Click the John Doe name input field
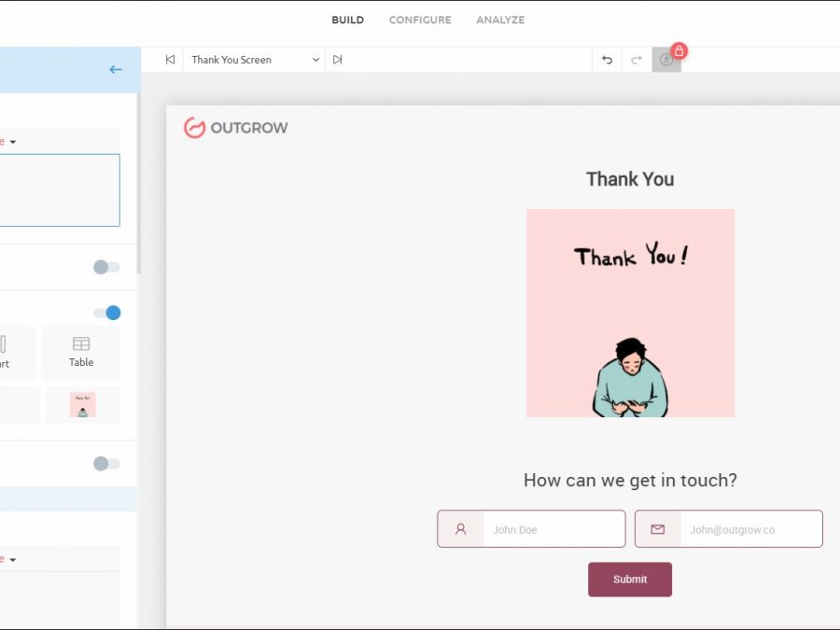Viewport: 840px width, 630px height. pos(553,529)
